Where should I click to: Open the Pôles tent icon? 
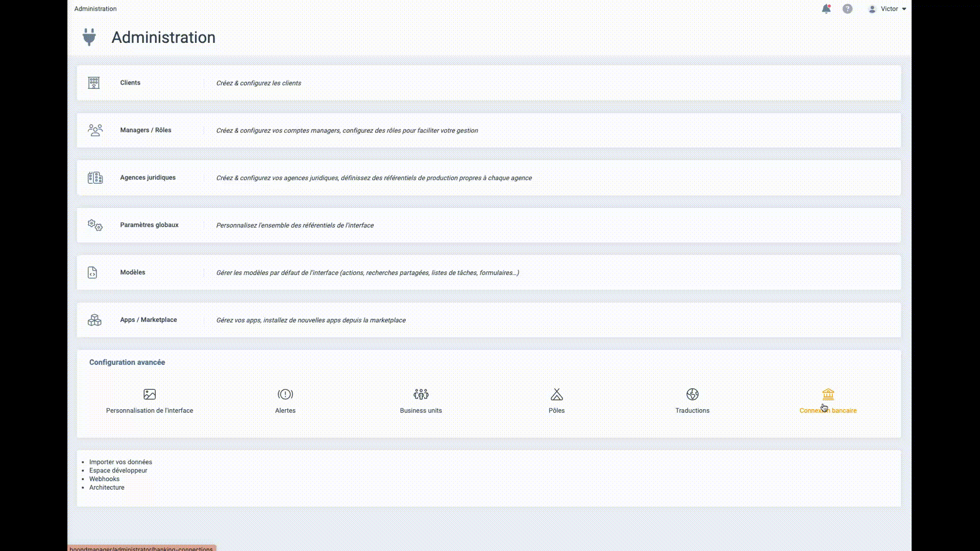pos(557,394)
